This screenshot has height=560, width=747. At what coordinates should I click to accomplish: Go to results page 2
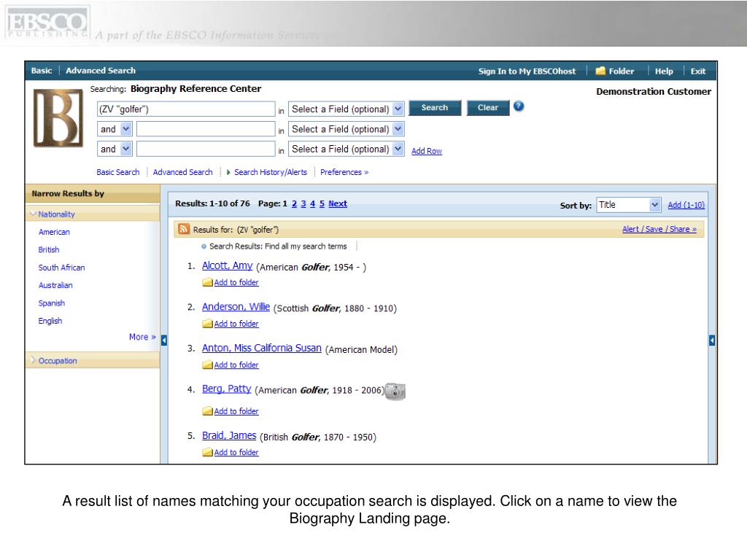[295, 203]
